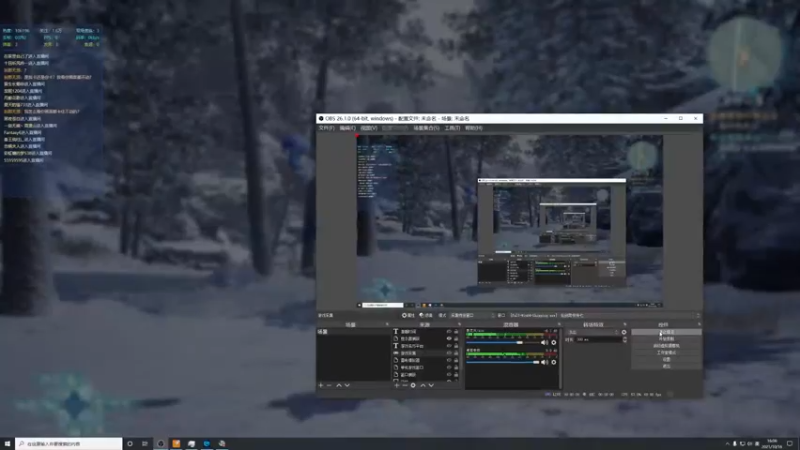
Task: Open the 帮助(H) menu
Action: 473,128
